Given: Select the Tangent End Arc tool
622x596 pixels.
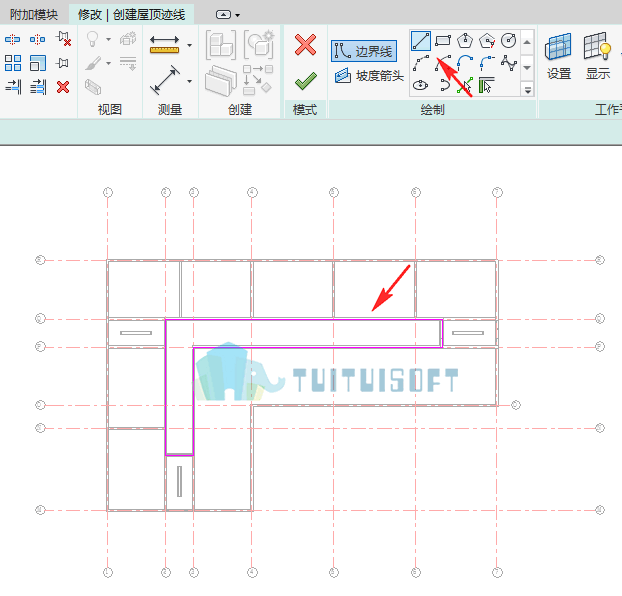Looking at the screenshot, I should pyautogui.click(x=465, y=63).
